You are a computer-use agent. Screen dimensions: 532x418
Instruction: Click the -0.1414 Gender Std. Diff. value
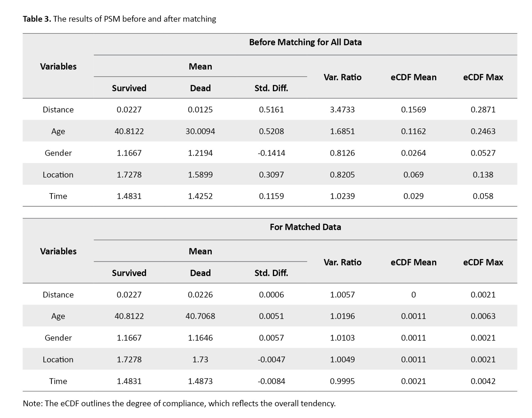[x=271, y=153]
